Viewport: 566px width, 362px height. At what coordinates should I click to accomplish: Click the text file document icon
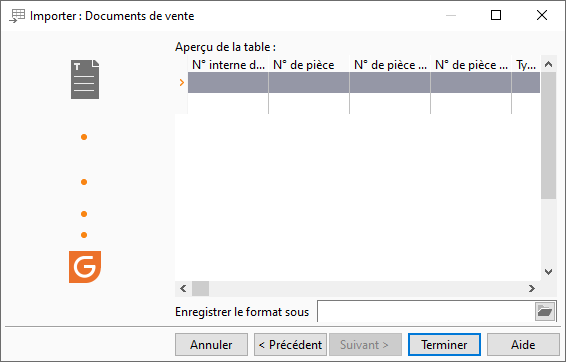[85, 79]
